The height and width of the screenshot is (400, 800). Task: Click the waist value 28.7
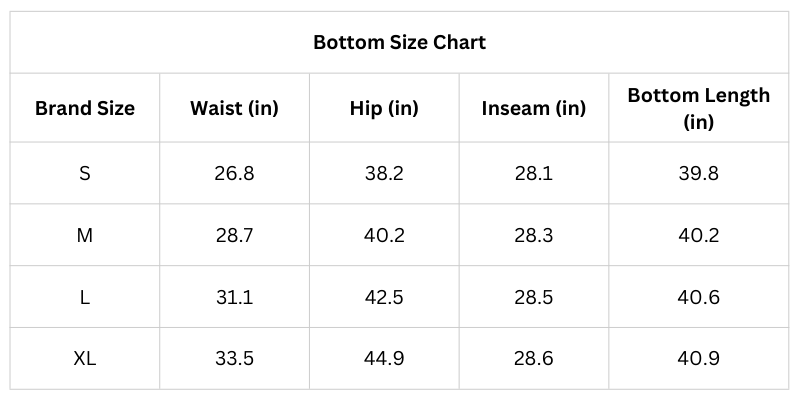click(234, 235)
